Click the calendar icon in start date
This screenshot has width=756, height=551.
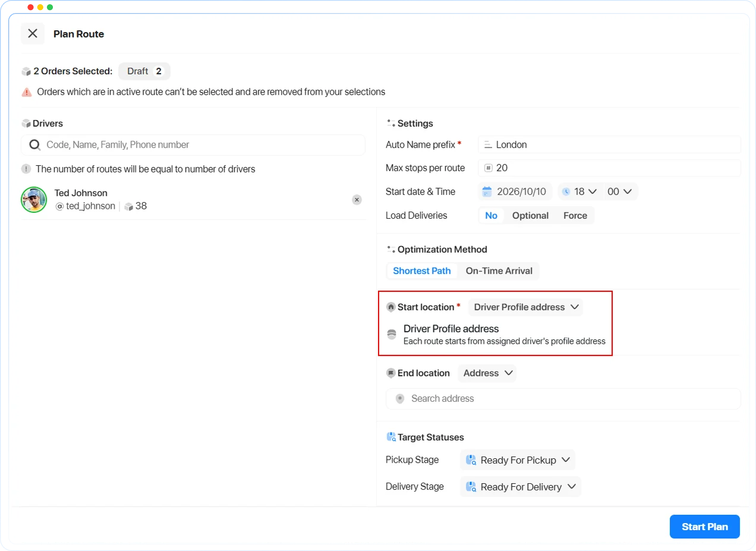coord(487,191)
